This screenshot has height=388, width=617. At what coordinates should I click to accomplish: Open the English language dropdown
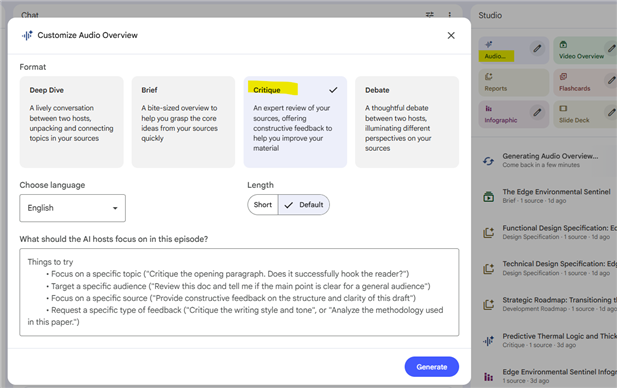tap(72, 208)
